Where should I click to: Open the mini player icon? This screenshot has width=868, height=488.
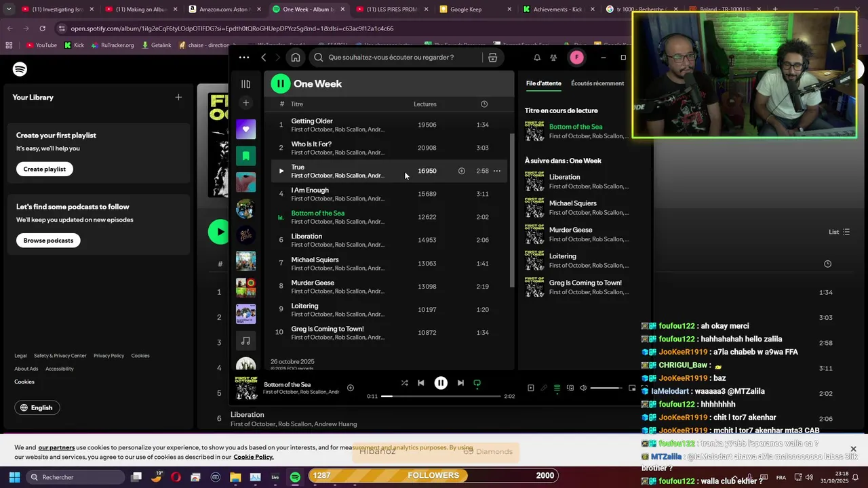pyautogui.click(x=632, y=388)
